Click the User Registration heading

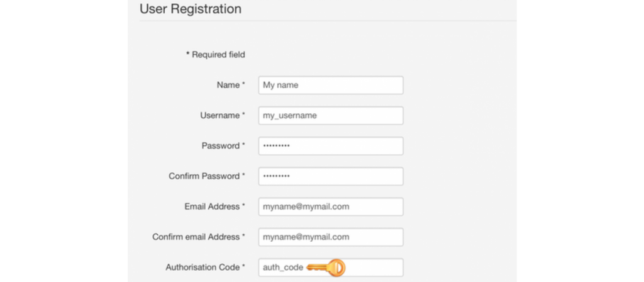pos(191,9)
